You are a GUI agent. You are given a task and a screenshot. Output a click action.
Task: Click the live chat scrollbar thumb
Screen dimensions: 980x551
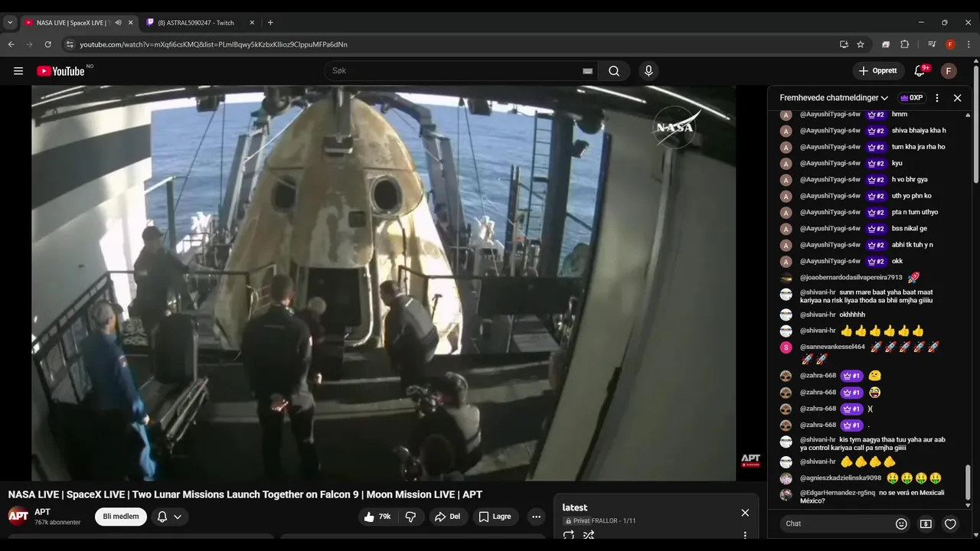coord(968,482)
